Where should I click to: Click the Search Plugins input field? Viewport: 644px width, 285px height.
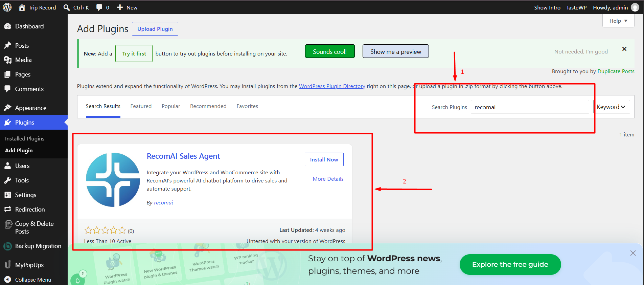pos(530,107)
